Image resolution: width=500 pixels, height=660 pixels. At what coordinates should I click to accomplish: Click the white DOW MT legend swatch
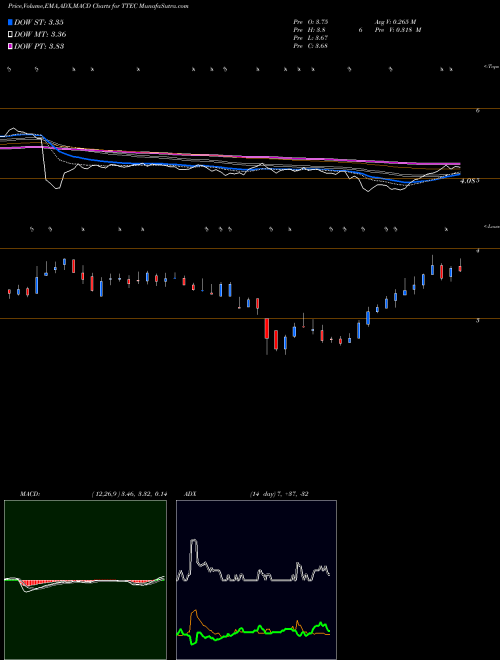tap(10, 34)
